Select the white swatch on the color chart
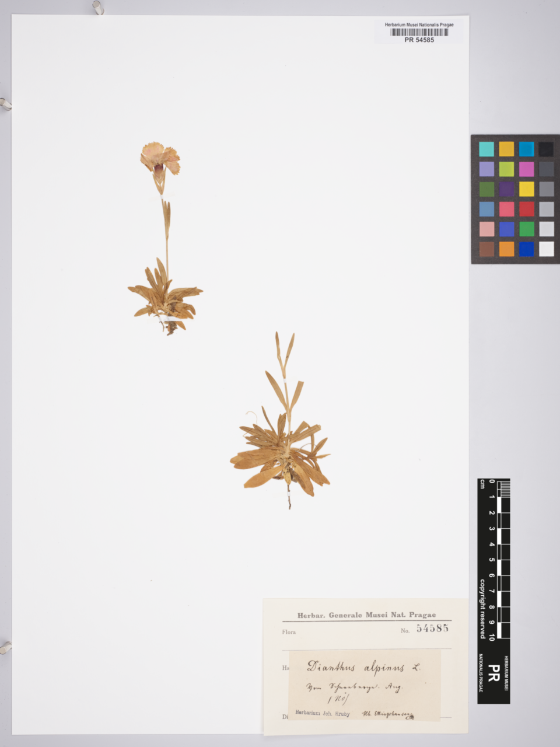The image size is (560, 747). point(546,249)
